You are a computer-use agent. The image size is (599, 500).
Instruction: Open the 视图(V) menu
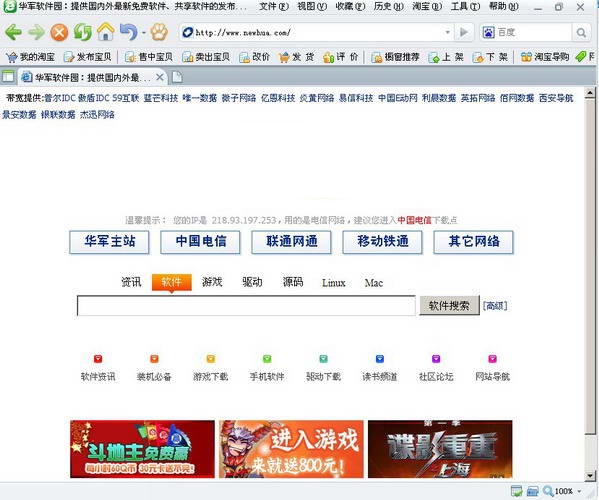[312, 6]
